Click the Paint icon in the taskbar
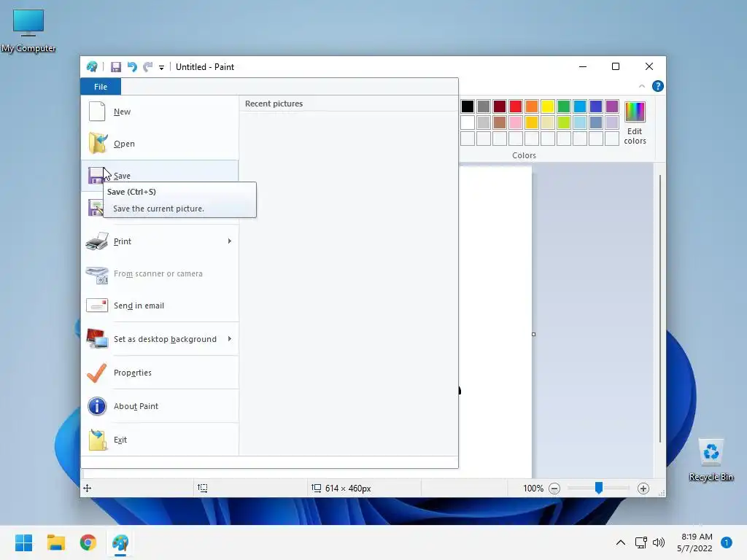747x560 pixels. (x=120, y=542)
